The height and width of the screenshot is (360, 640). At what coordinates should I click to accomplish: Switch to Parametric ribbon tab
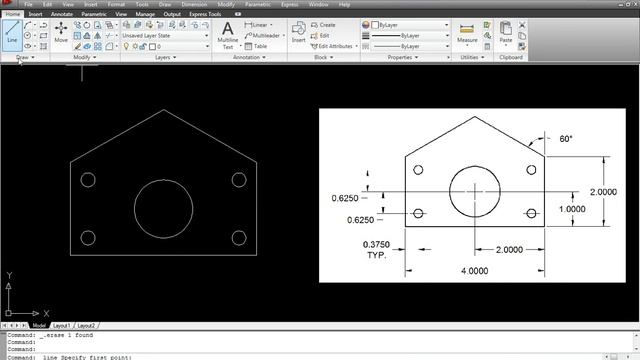click(94, 14)
